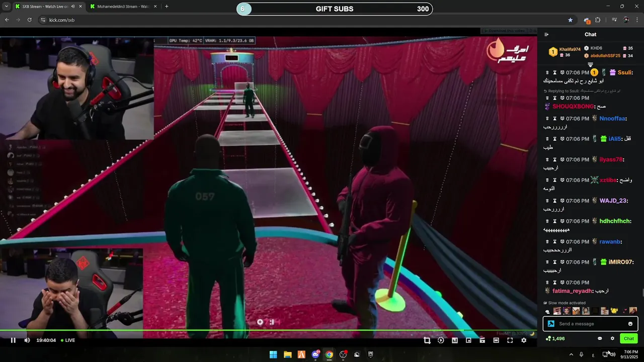Collapse the chat panel arrow icon
This screenshot has width=644, height=362.
(x=546, y=35)
